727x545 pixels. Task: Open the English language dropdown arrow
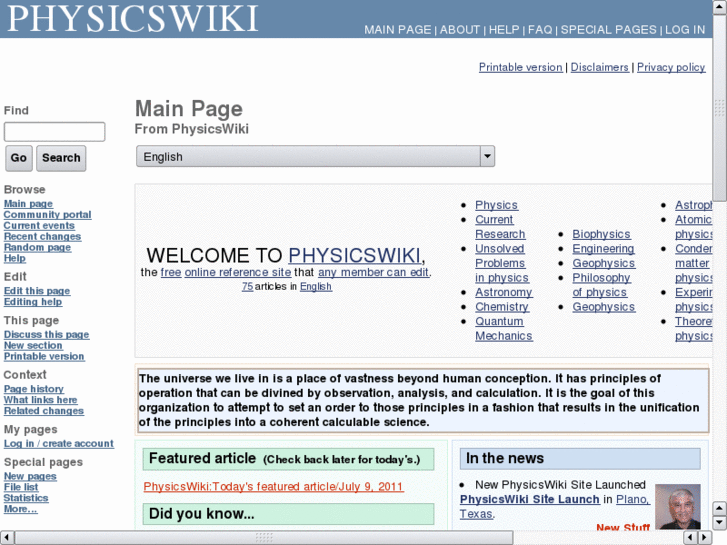coord(487,156)
